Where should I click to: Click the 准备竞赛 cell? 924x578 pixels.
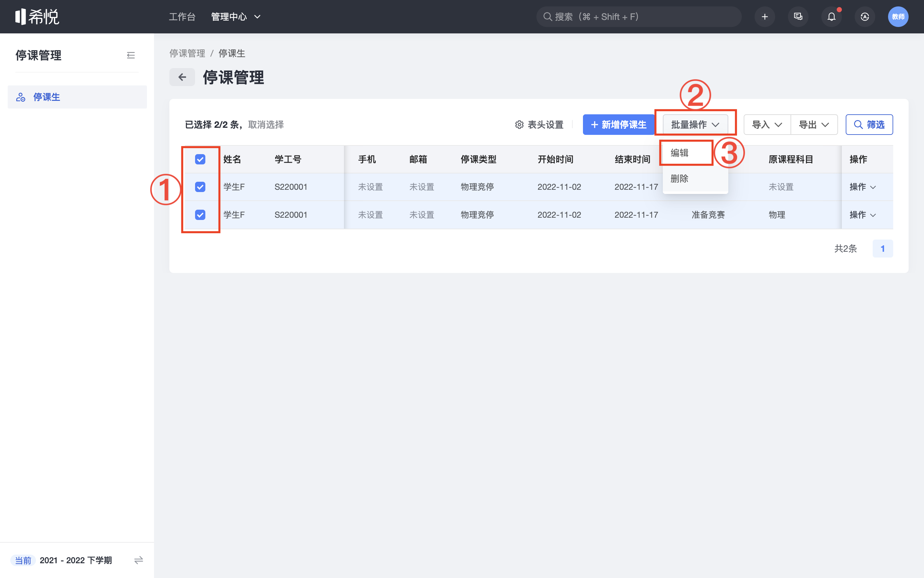point(708,215)
